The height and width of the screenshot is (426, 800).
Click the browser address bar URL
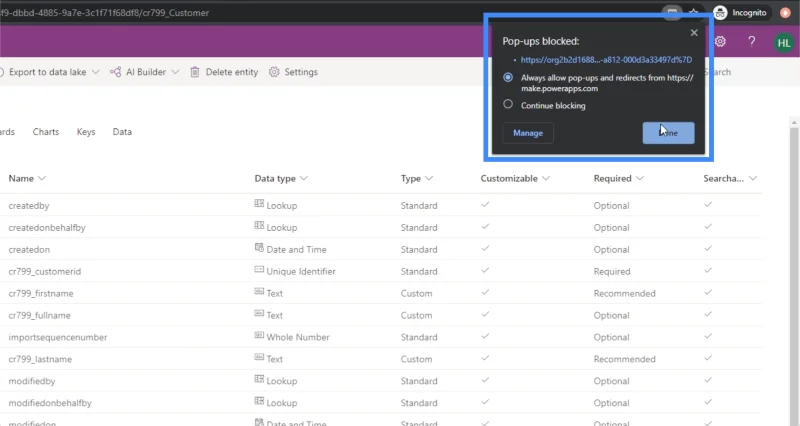(x=105, y=13)
